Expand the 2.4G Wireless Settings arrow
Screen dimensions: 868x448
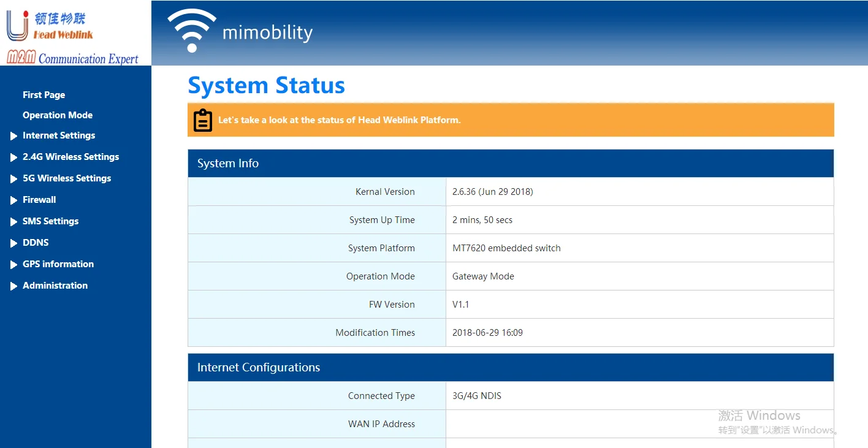pos(14,158)
